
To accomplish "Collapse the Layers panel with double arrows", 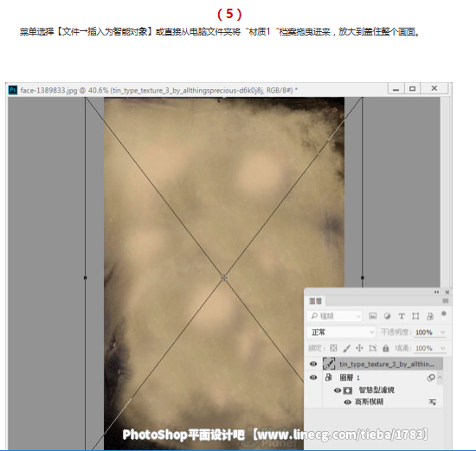I will [436, 292].
